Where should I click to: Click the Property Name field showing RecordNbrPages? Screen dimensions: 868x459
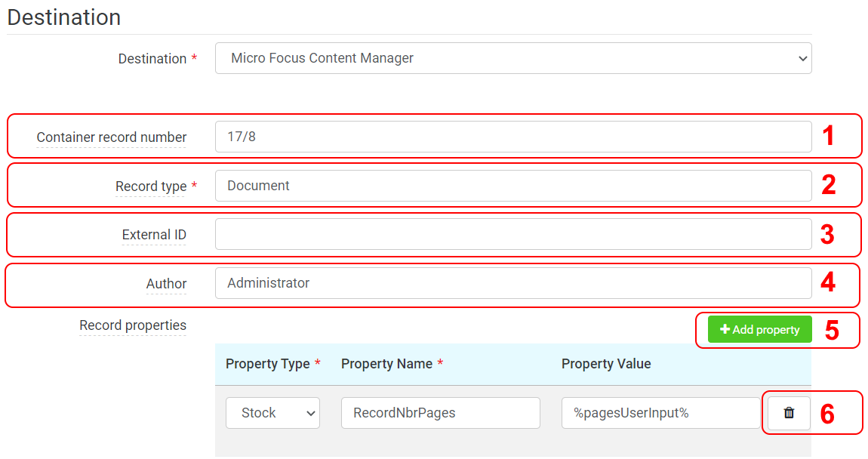pyautogui.click(x=440, y=413)
